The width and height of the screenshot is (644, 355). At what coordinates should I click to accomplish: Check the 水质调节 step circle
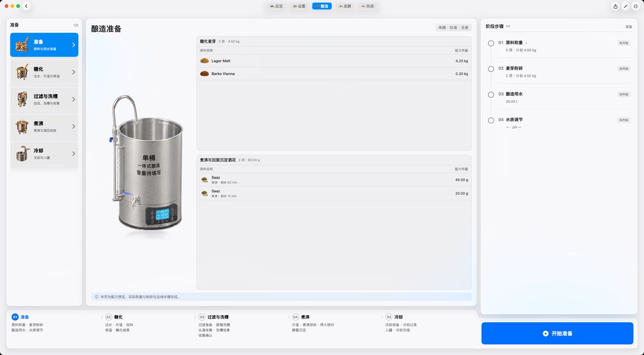[491, 120]
